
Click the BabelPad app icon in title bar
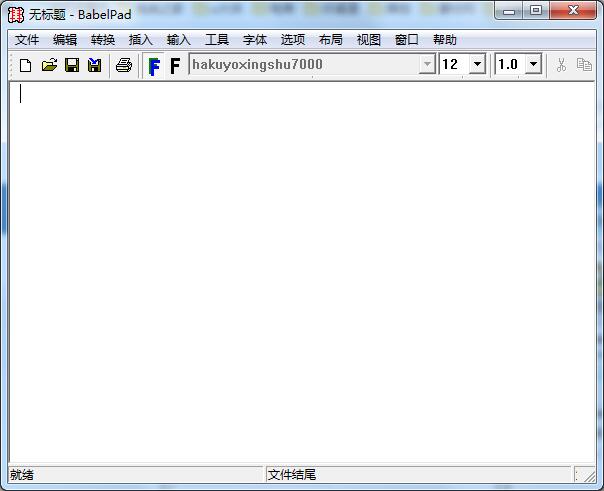click(16, 15)
